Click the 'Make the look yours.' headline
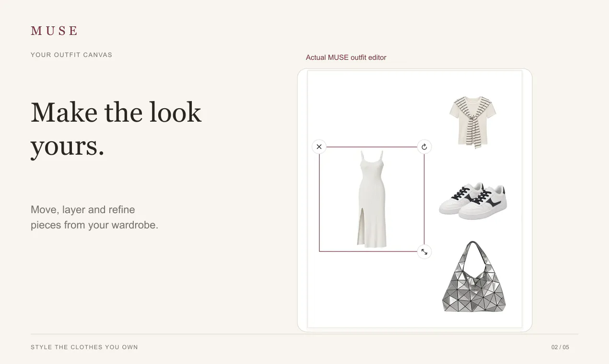Screen dimensions: 609x364 (116, 129)
